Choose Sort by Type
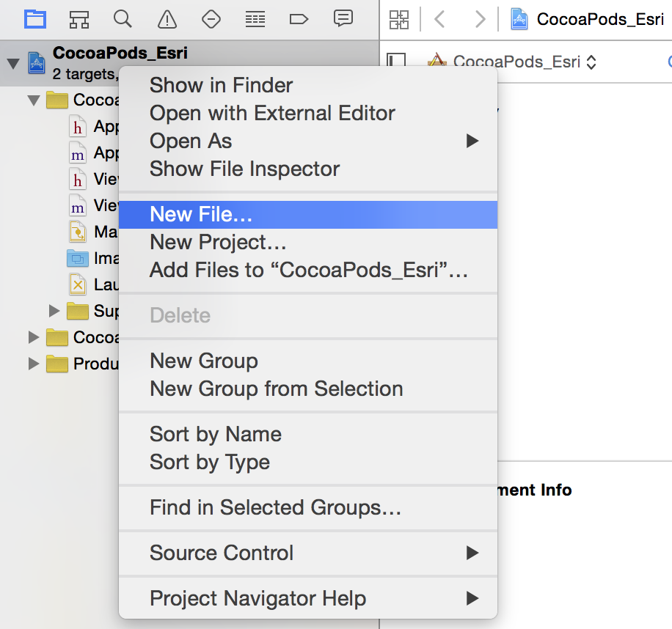This screenshot has width=672, height=629. pos(308,462)
